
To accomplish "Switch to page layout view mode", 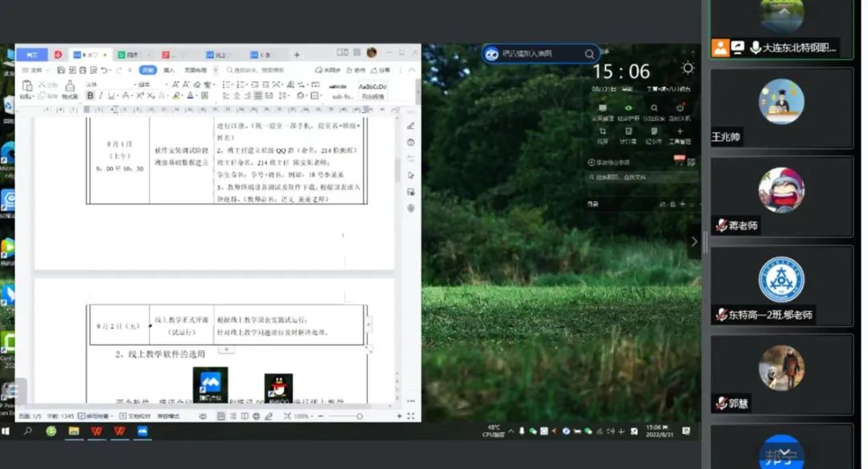I will [x=222, y=416].
